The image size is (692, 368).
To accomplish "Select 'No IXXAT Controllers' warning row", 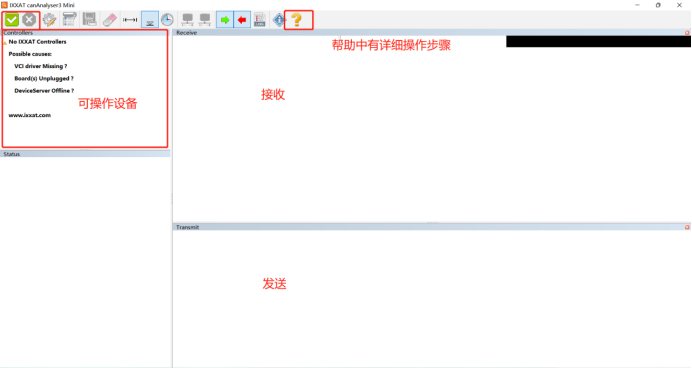I will [x=38, y=42].
